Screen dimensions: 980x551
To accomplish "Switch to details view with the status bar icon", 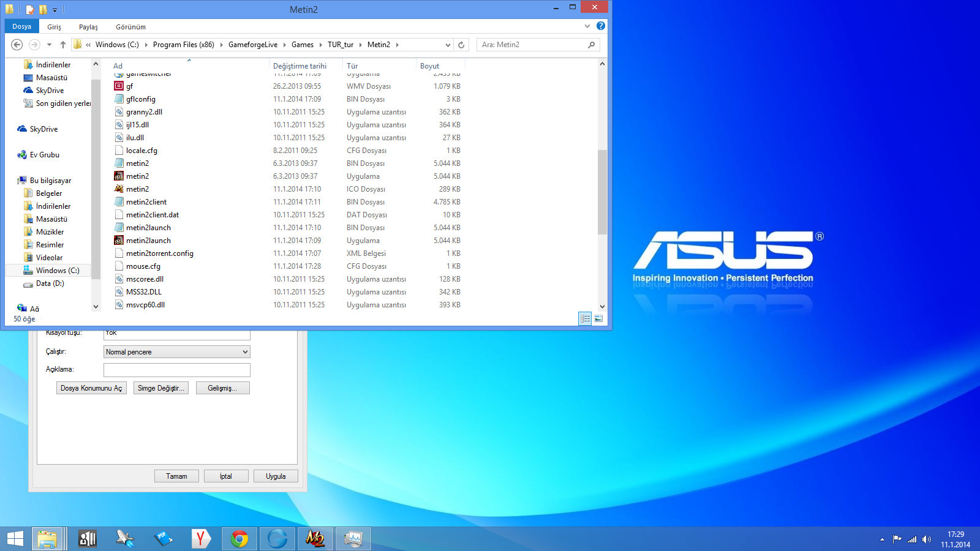I will coord(585,318).
